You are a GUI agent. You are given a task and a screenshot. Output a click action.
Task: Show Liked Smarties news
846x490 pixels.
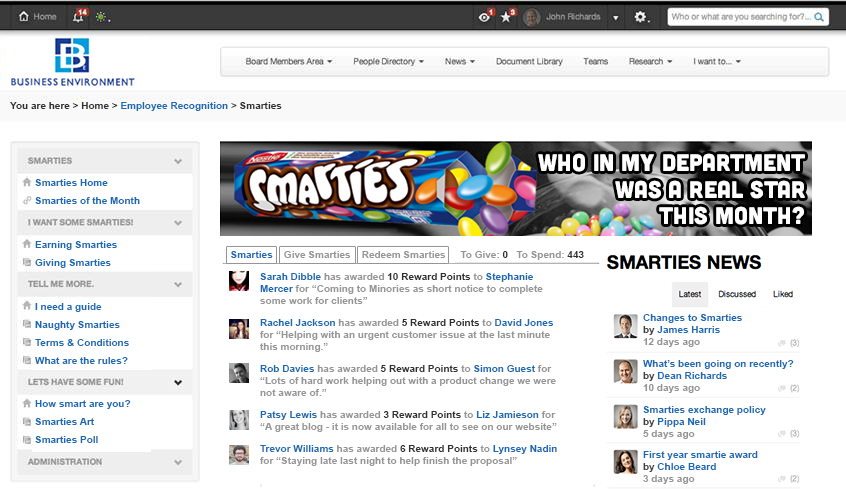[783, 294]
